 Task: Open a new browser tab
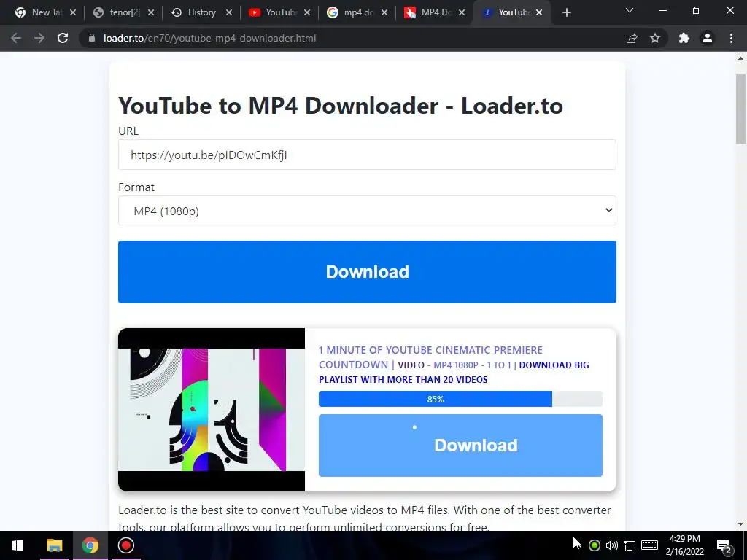click(566, 12)
